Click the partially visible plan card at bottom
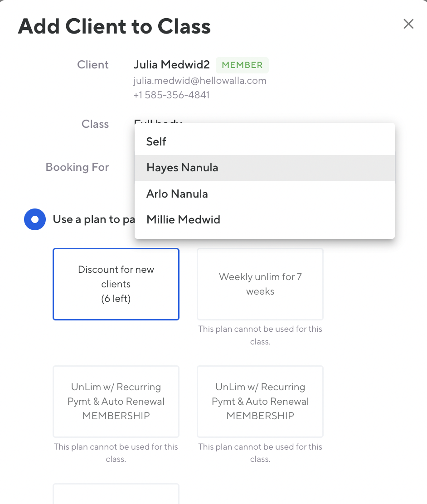The width and height of the screenshot is (427, 504). (116, 494)
